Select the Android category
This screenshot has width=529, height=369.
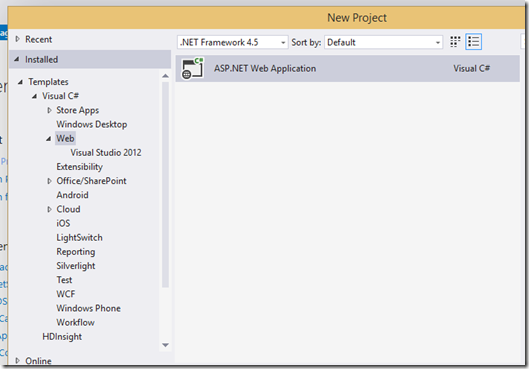[x=72, y=195]
